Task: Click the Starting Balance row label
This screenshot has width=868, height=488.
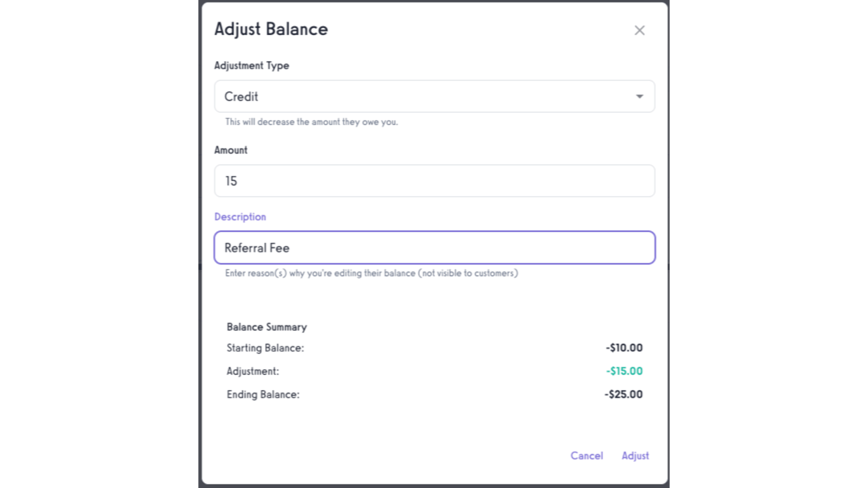Action: pyautogui.click(x=265, y=348)
